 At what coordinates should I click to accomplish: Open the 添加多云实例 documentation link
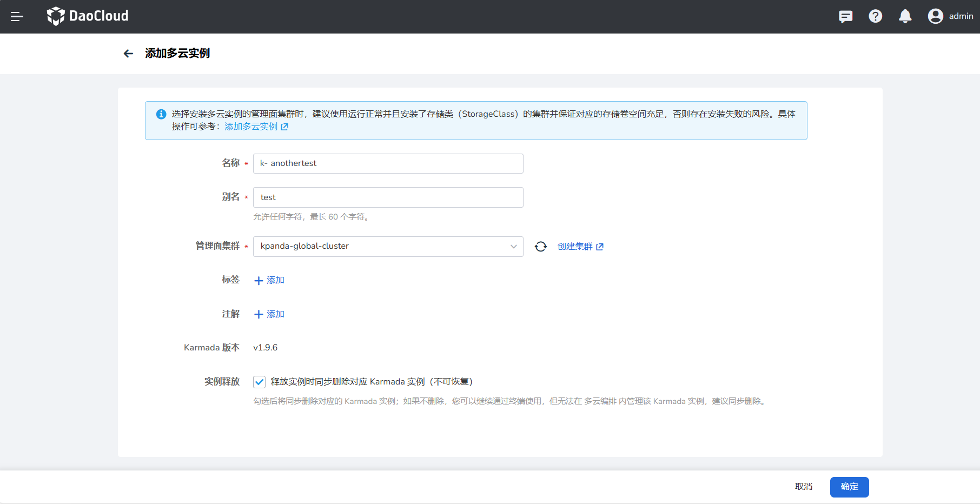pyautogui.click(x=256, y=127)
